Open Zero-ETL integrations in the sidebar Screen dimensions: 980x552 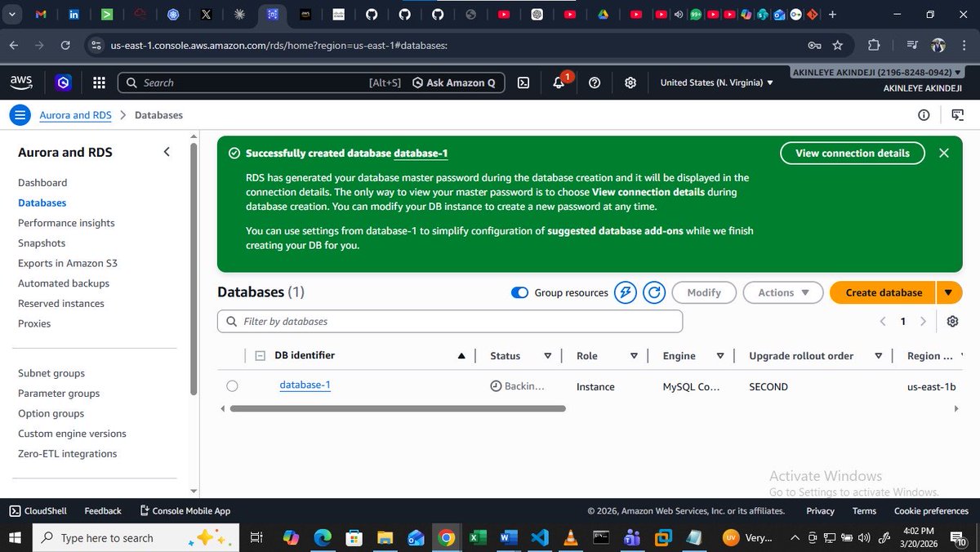tap(68, 454)
